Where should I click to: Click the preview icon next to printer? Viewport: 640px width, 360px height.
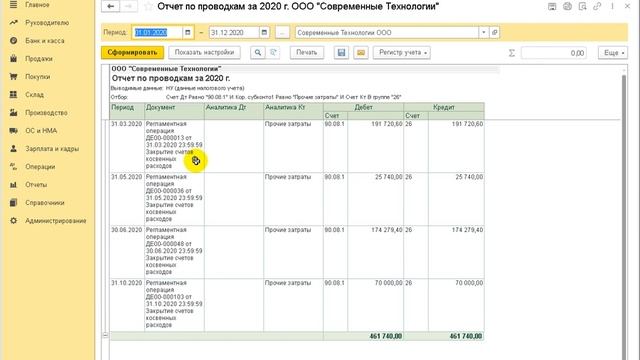[x=582, y=6]
